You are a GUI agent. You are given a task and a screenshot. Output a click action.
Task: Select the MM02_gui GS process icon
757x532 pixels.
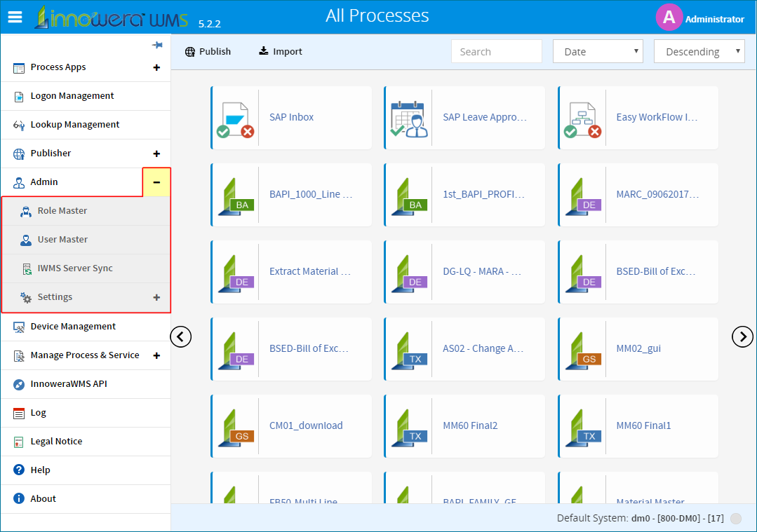(x=583, y=350)
